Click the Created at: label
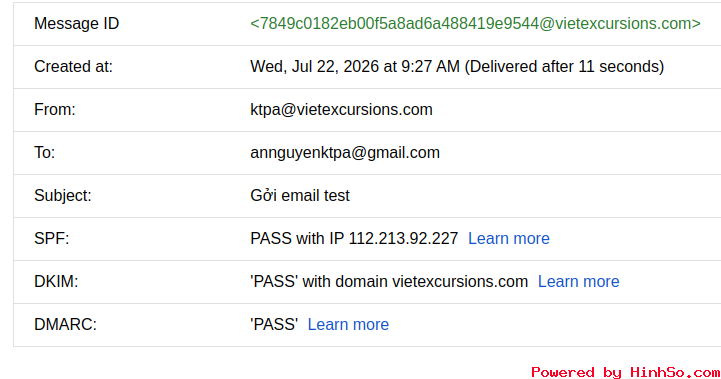The height and width of the screenshot is (379, 721). [x=74, y=67]
